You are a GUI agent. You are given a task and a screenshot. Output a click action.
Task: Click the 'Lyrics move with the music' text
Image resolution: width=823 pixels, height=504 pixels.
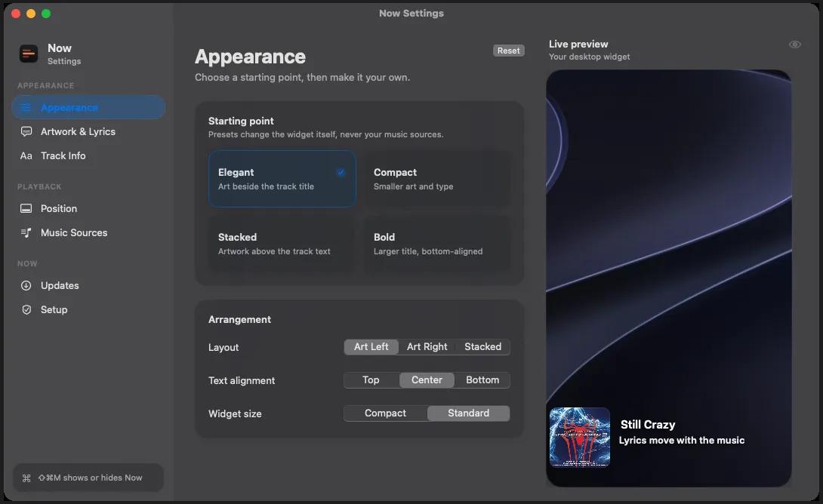[681, 441]
